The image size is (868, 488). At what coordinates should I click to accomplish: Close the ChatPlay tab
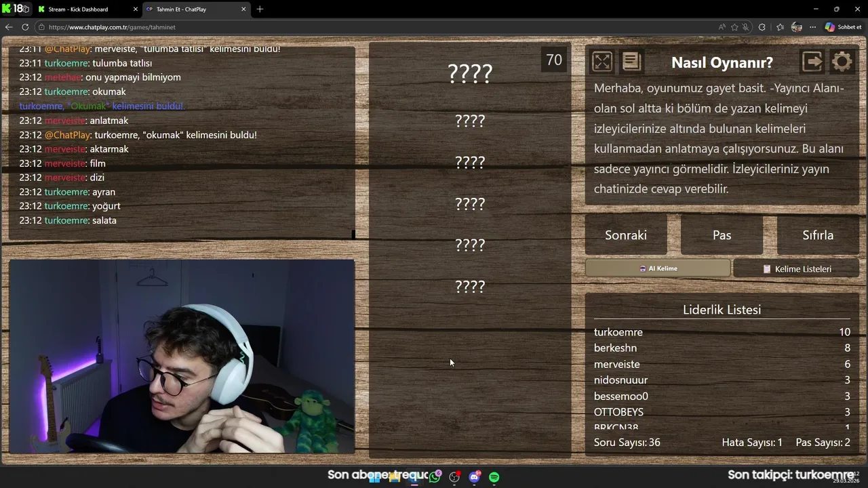(243, 9)
